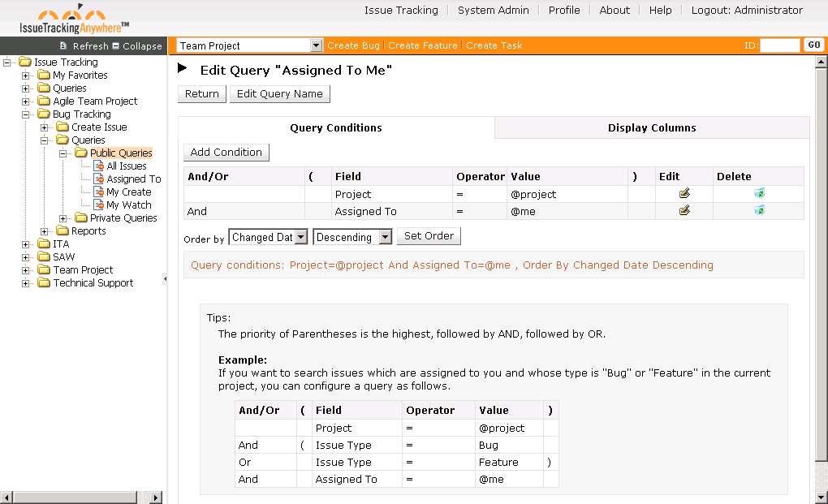This screenshot has height=504, width=828.
Task: Click the Create Bug link
Action: point(353,46)
